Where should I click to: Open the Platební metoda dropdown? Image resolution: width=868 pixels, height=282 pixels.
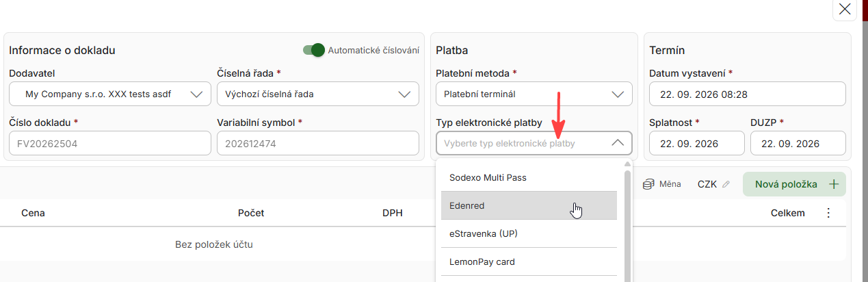coord(534,94)
